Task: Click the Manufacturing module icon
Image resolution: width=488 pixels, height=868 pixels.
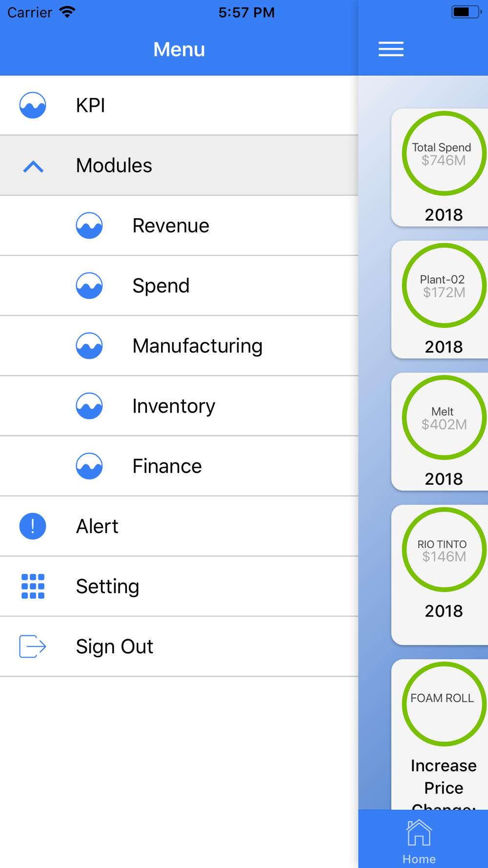Action: [x=89, y=346]
